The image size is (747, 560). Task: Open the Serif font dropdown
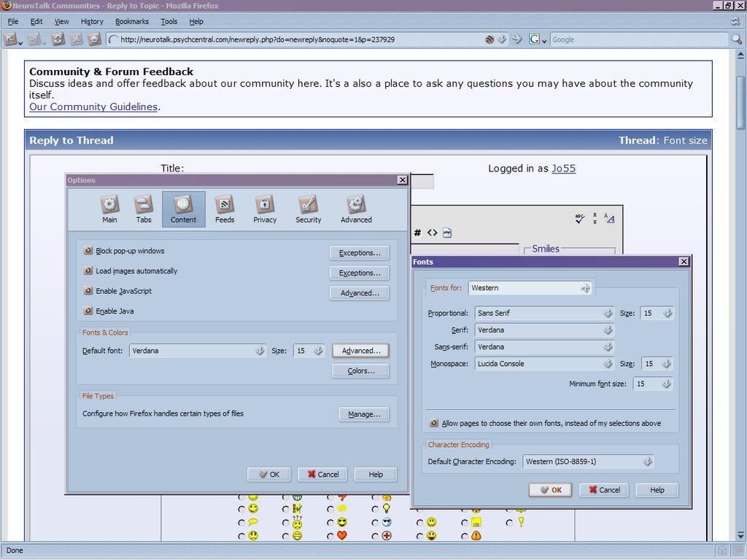coord(544,330)
